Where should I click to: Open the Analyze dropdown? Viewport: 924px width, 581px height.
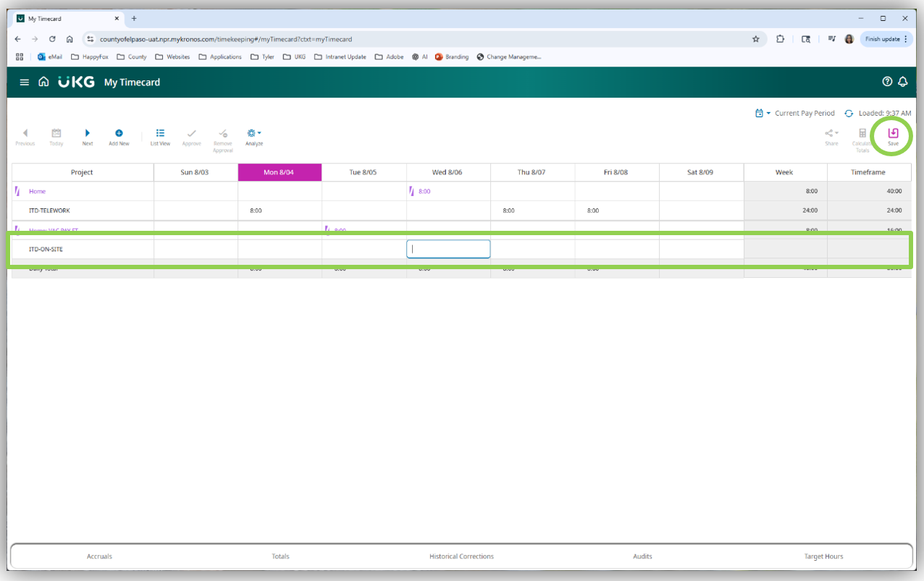coord(254,137)
